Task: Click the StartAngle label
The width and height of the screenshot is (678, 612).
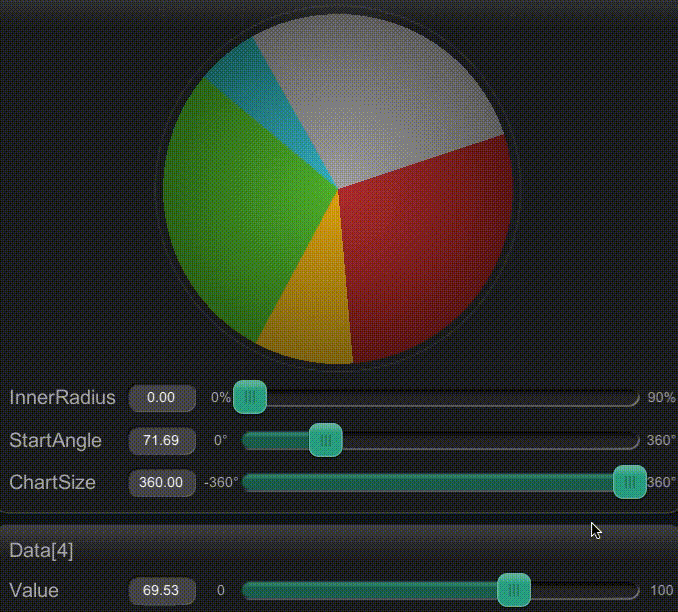Action: (x=55, y=440)
